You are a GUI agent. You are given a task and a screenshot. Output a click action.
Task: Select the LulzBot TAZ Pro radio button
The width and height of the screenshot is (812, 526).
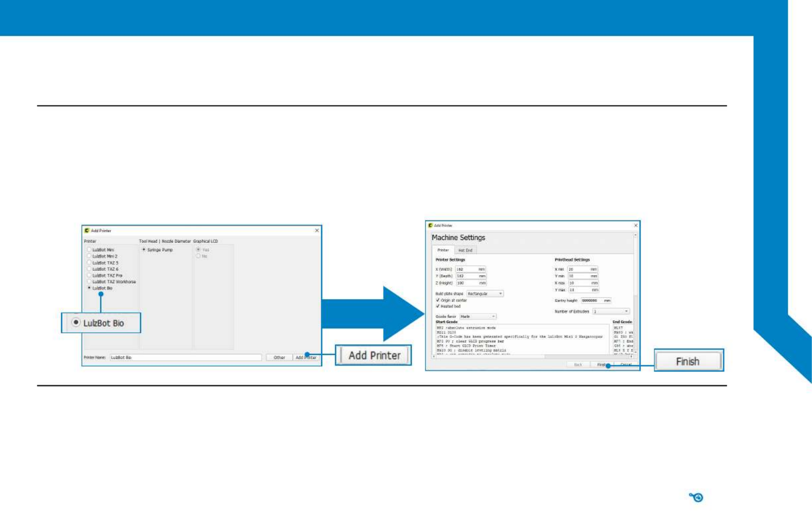pos(89,275)
